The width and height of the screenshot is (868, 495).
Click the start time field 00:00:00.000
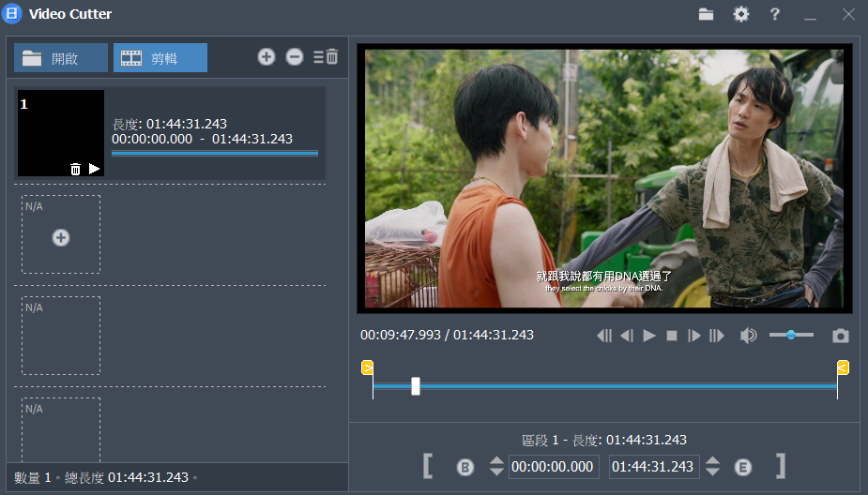[x=554, y=467]
